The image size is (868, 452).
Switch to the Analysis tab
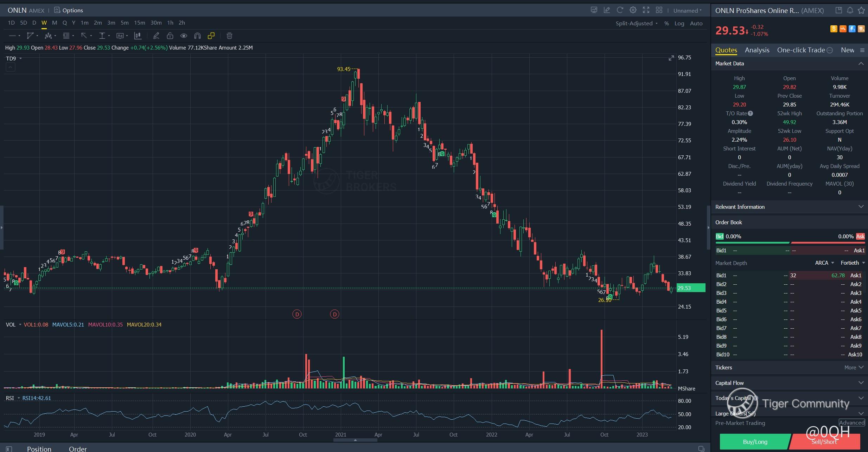coord(757,50)
